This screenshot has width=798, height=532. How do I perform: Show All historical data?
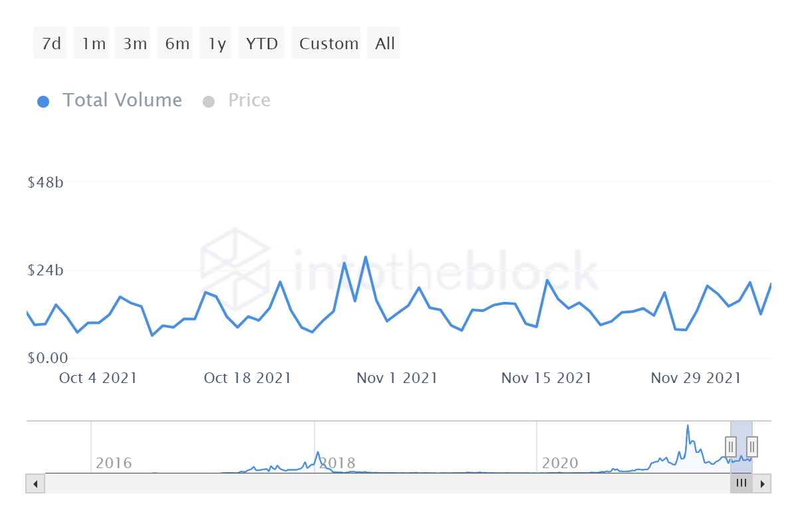(x=384, y=43)
